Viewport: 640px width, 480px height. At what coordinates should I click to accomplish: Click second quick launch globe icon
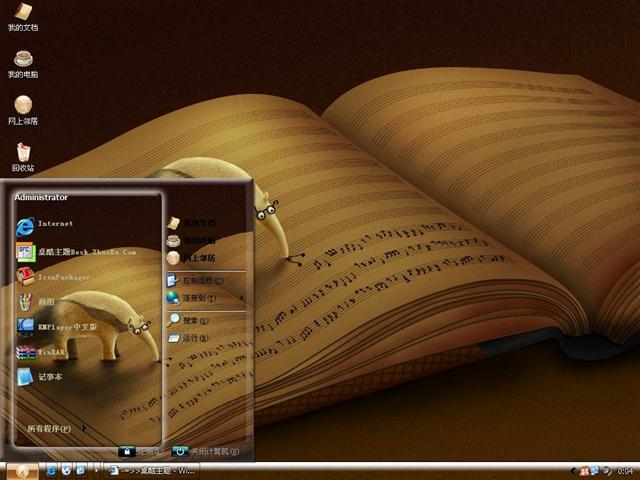[66, 471]
